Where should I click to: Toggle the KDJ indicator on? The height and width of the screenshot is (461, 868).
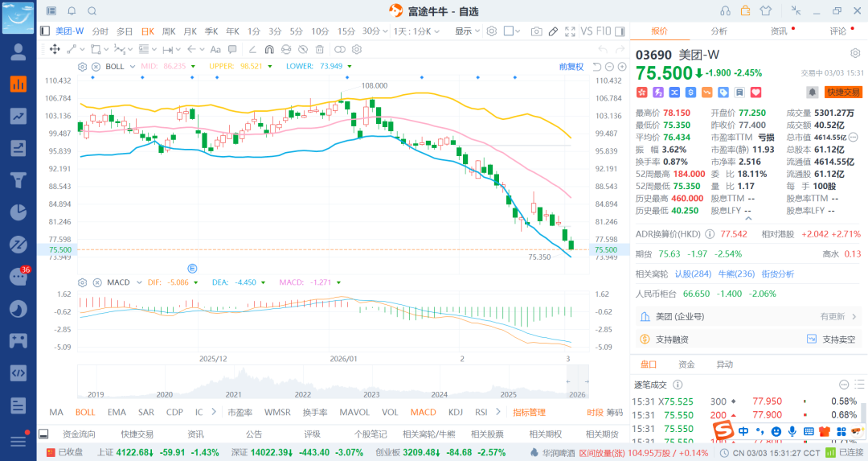(x=456, y=412)
